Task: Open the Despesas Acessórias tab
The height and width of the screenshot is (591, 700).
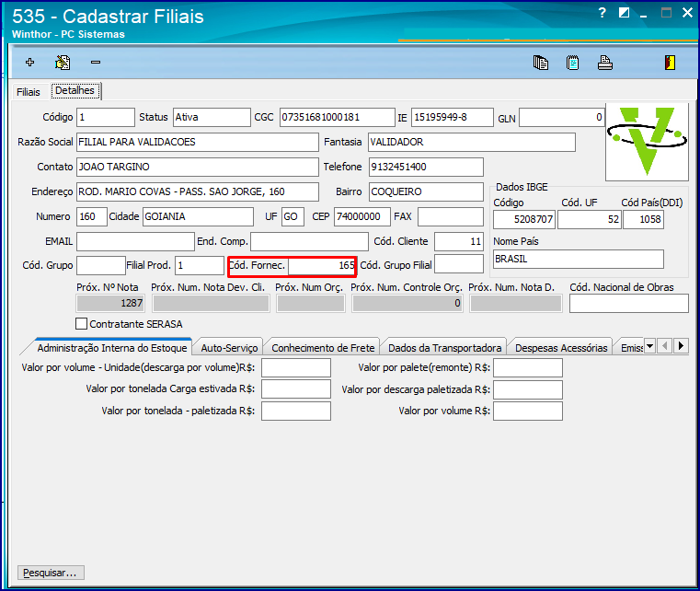Action: pos(561,348)
